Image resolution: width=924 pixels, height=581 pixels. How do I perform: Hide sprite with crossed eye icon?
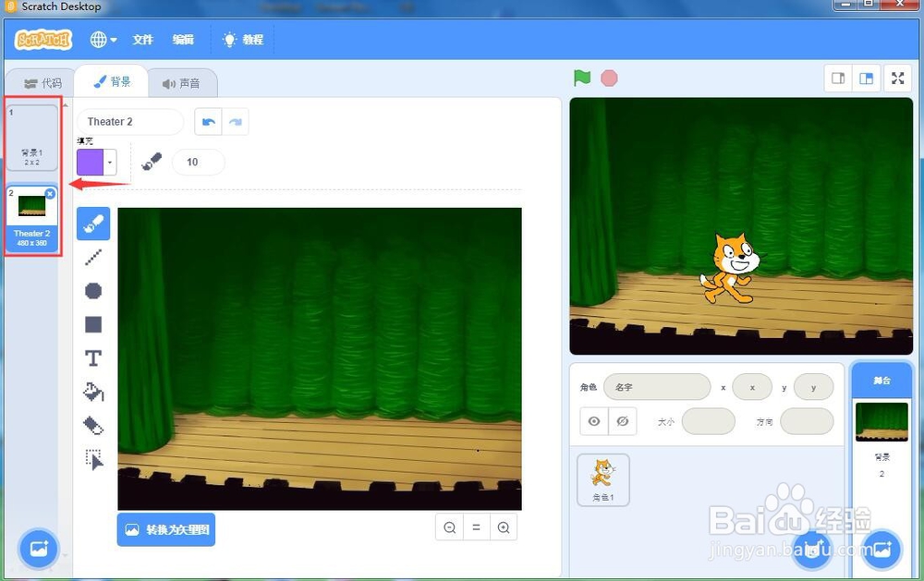[x=622, y=421]
